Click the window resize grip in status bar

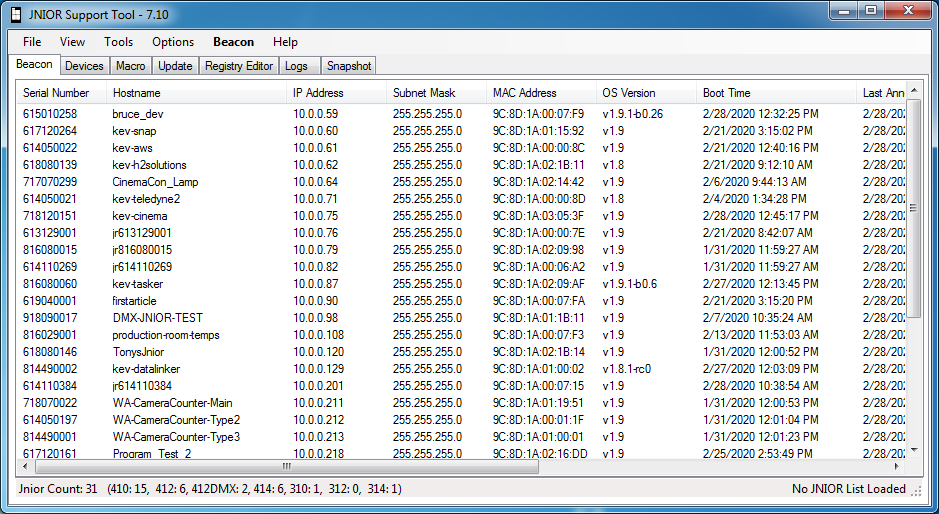916,491
